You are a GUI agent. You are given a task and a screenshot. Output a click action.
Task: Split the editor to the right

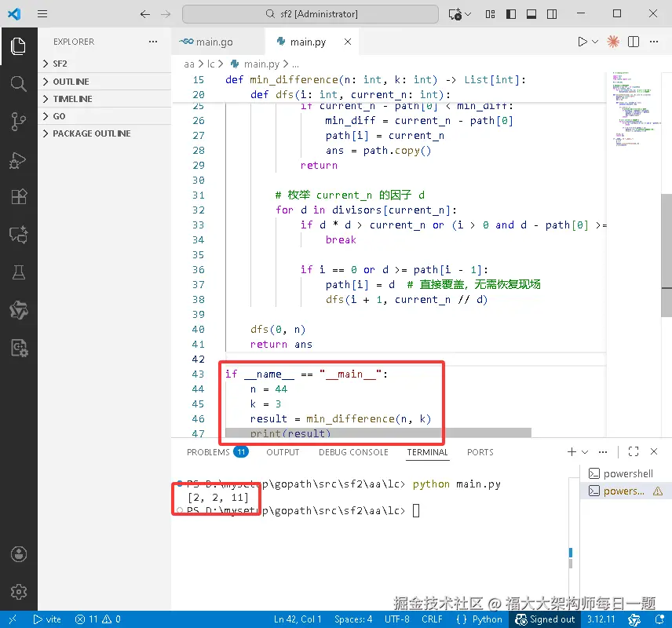tap(634, 42)
